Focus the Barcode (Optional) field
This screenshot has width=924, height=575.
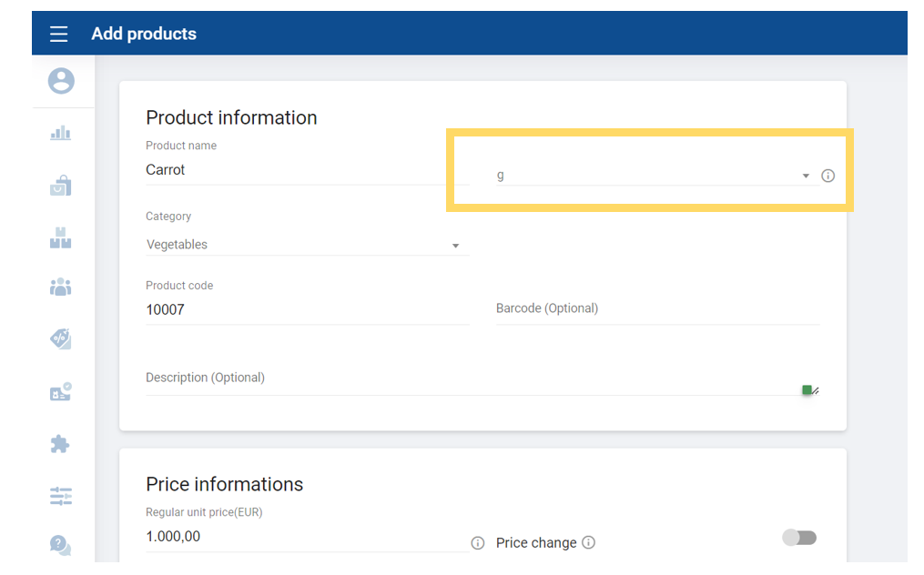pyautogui.click(x=656, y=309)
